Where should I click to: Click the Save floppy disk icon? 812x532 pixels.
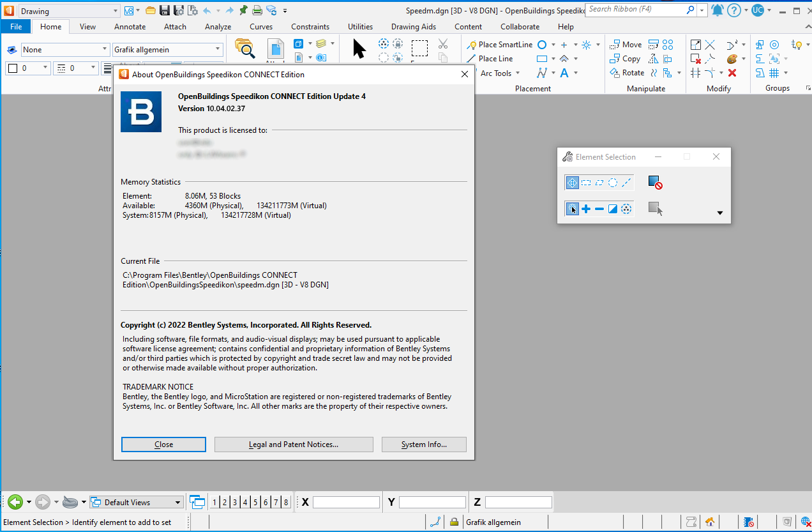(165, 10)
